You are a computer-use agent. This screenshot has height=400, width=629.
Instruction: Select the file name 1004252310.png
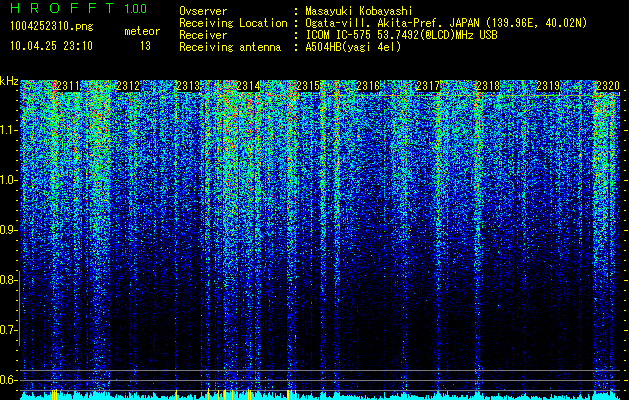pos(52,26)
